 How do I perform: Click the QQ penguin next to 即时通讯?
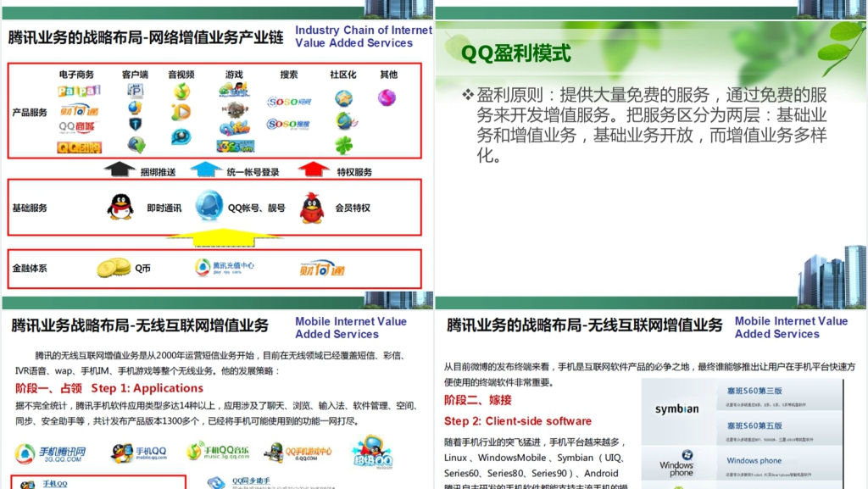pyautogui.click(x=120, y=208)
